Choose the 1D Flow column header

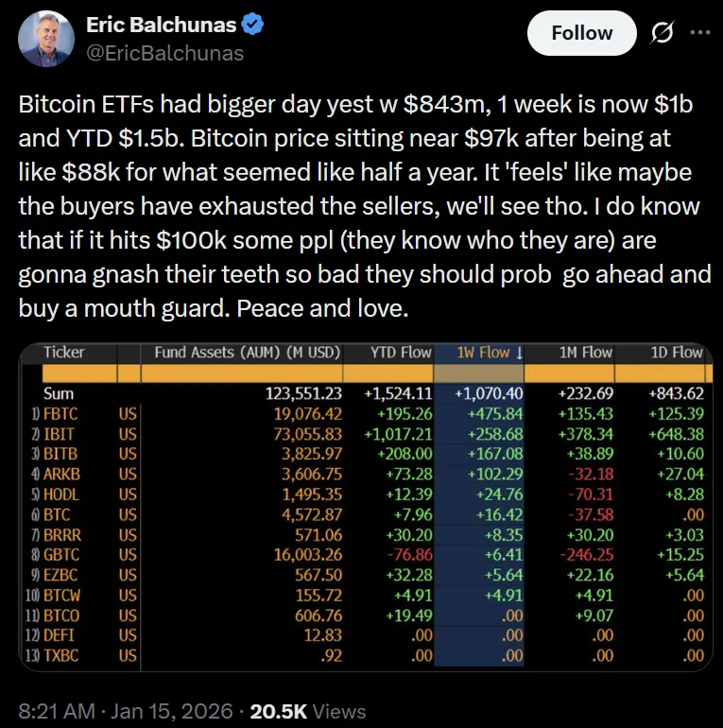pos(676,353)
